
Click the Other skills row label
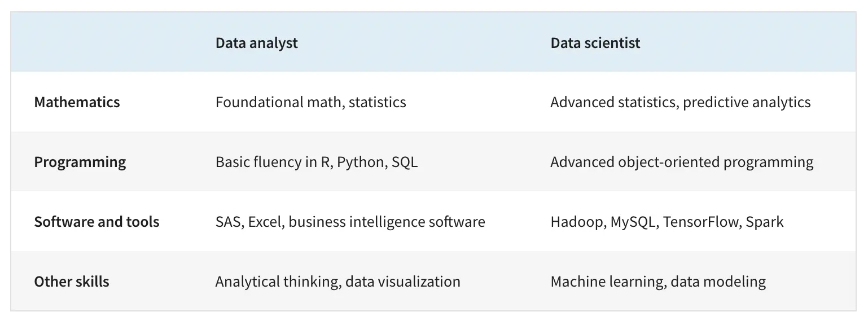(72, 281)
